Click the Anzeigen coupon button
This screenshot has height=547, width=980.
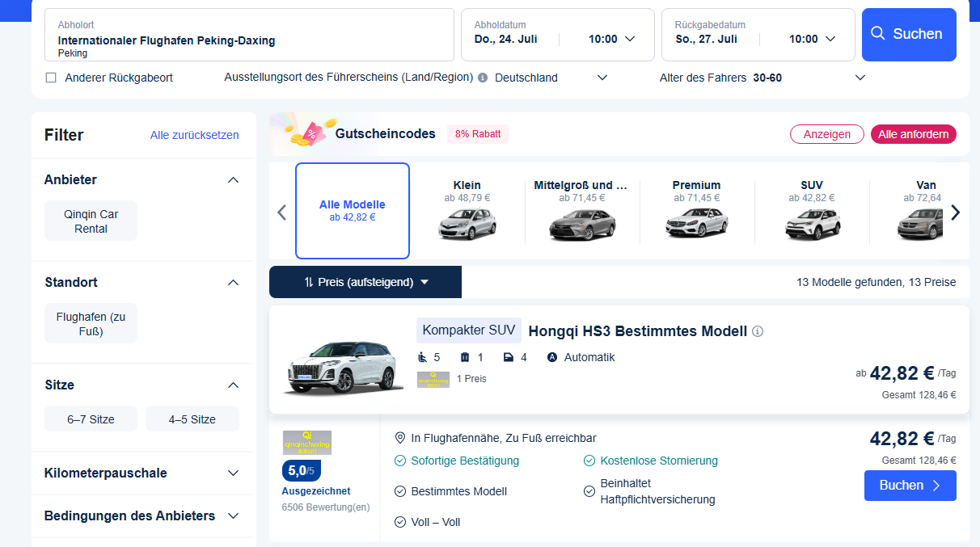(826, 134)
